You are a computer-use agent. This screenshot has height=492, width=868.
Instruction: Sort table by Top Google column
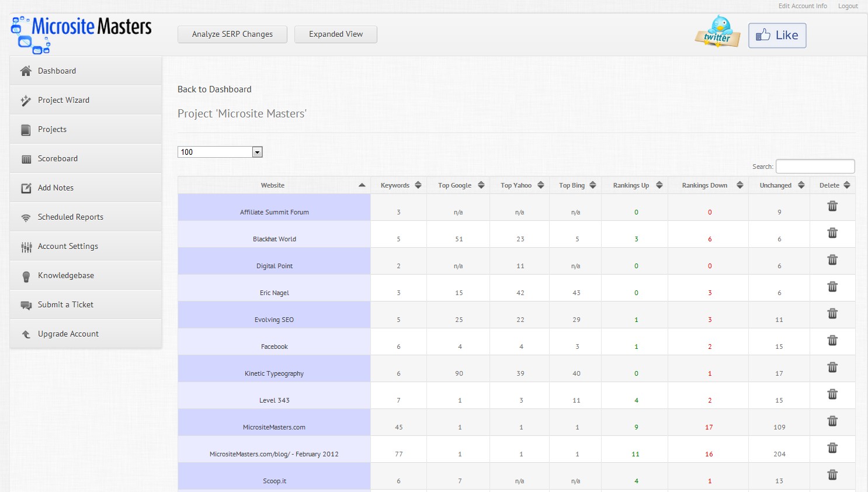click(458, 185)
